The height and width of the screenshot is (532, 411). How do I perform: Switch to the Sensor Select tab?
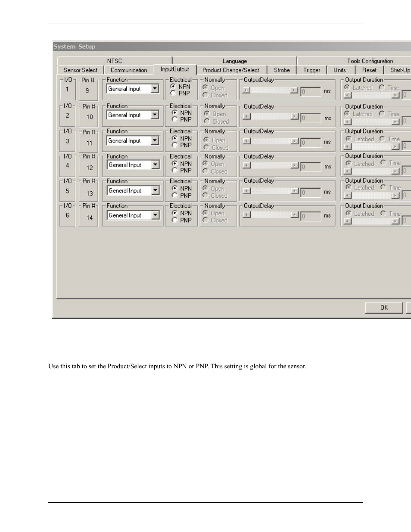click(81, 70)
